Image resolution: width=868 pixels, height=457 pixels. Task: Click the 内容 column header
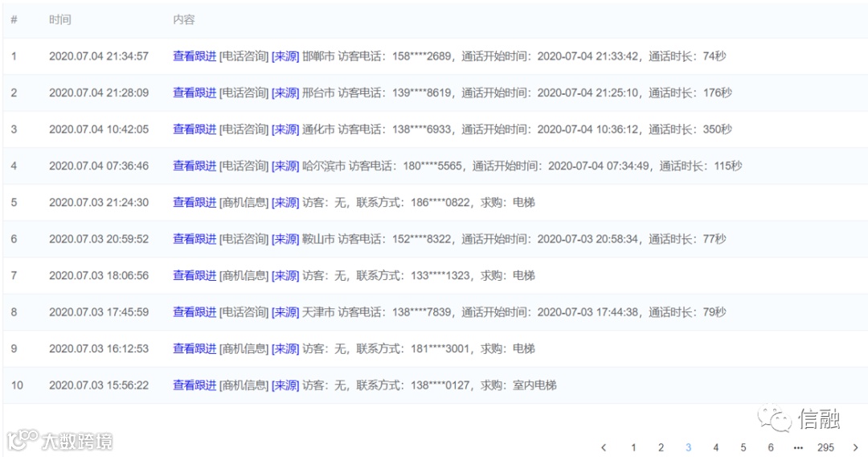tap(184, 19)
